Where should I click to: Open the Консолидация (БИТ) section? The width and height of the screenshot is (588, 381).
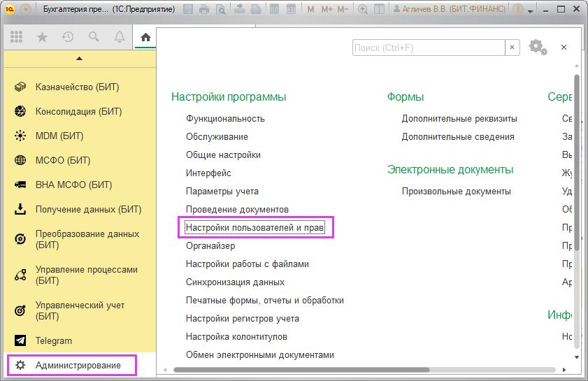(x=78, y=112)
